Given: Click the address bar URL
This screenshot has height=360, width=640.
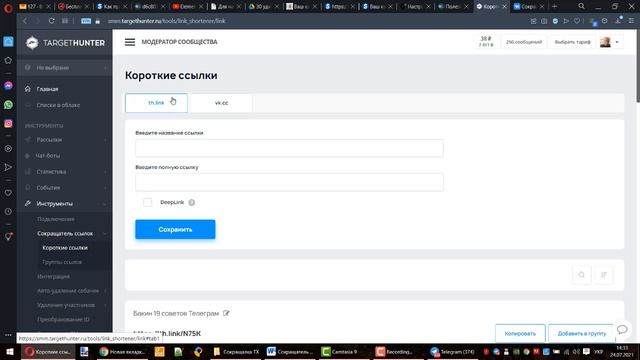Looking at the screenshot, I should tap(167, 21).
